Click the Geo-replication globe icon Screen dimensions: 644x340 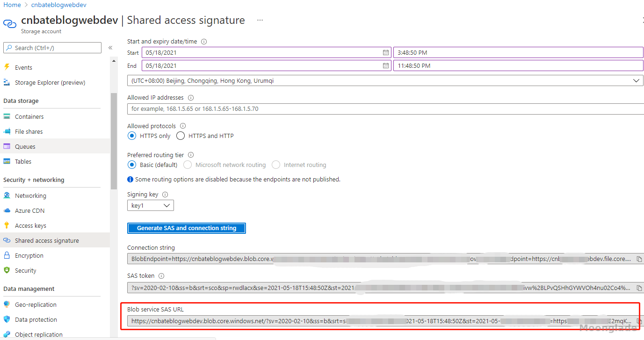7,304
